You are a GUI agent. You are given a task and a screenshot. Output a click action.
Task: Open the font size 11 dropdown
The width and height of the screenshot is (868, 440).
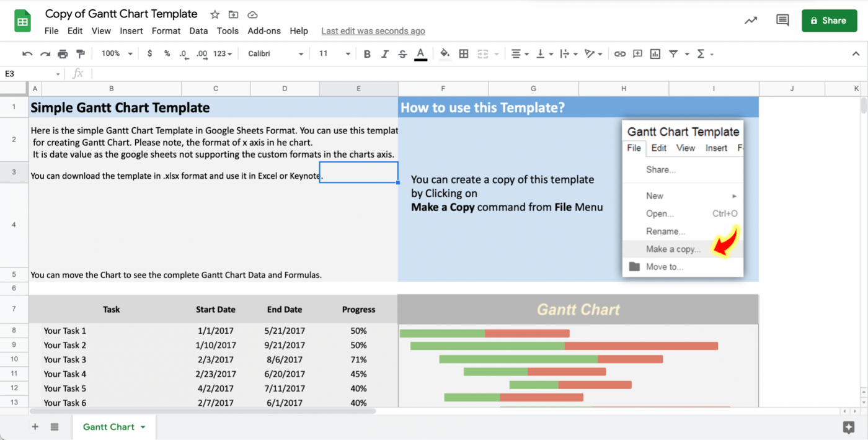(x=334, y=54)
